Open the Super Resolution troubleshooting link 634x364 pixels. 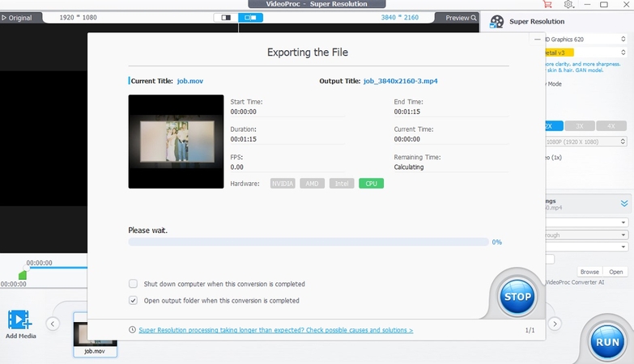(x=276, y=330)
